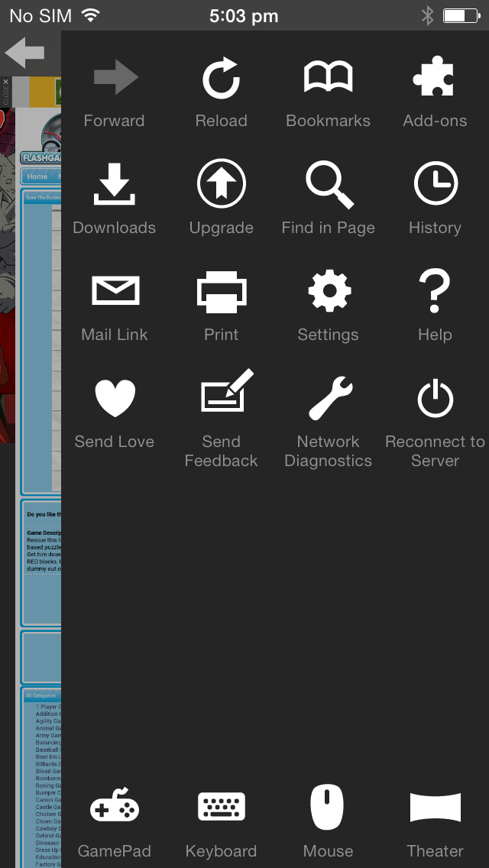Screen dimensions: 489x868
Task: Open Add-ons puzzle piece icon
Action: [434, 79]
